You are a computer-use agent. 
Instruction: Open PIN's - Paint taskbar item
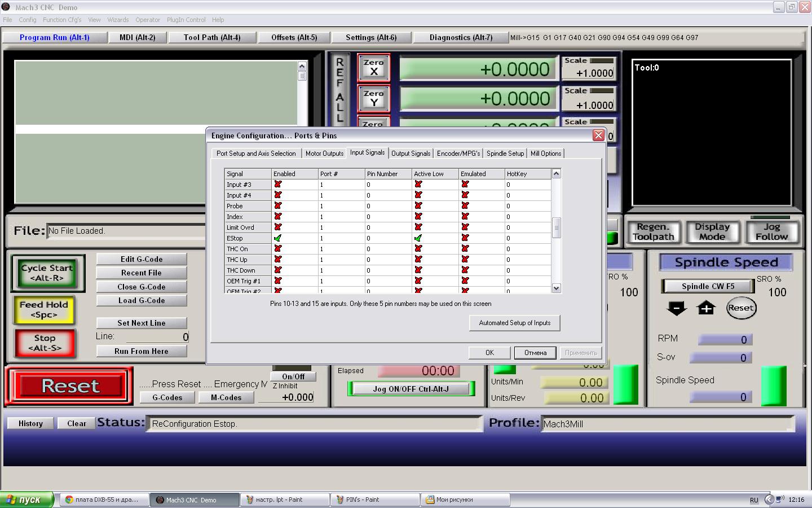[374, 500]
